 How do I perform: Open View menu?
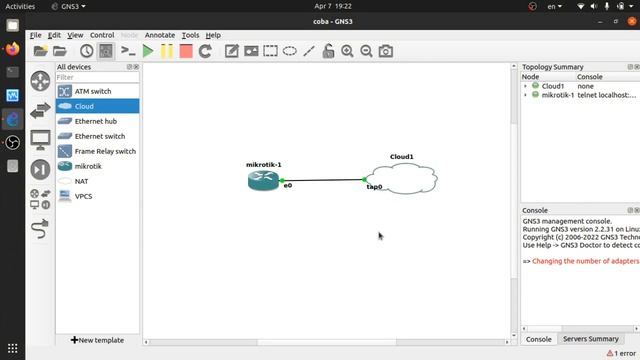point(75,35)
